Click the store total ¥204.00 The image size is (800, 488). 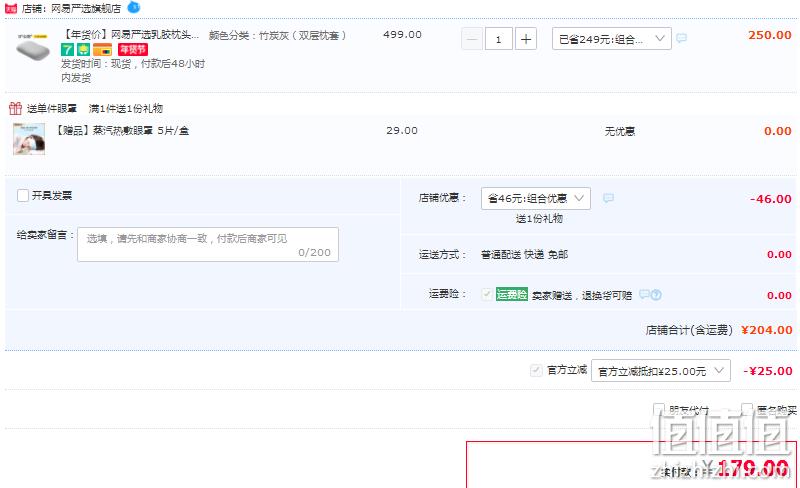[766, 330]
